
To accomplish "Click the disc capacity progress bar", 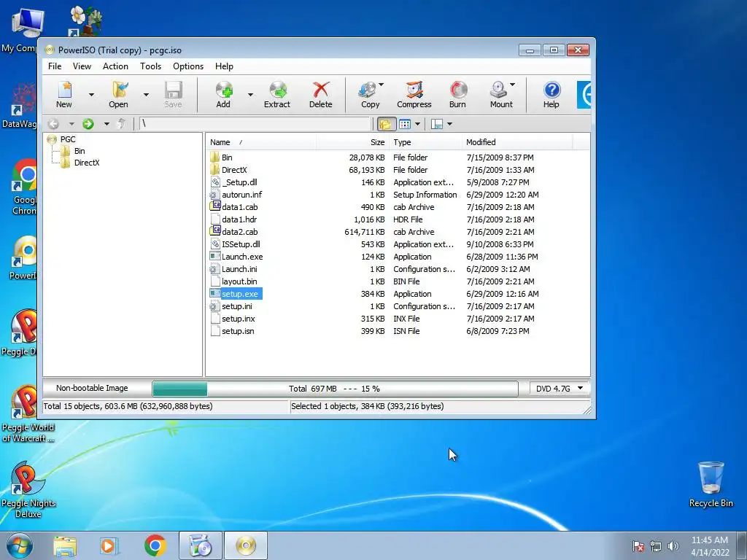I will (335, 389).
